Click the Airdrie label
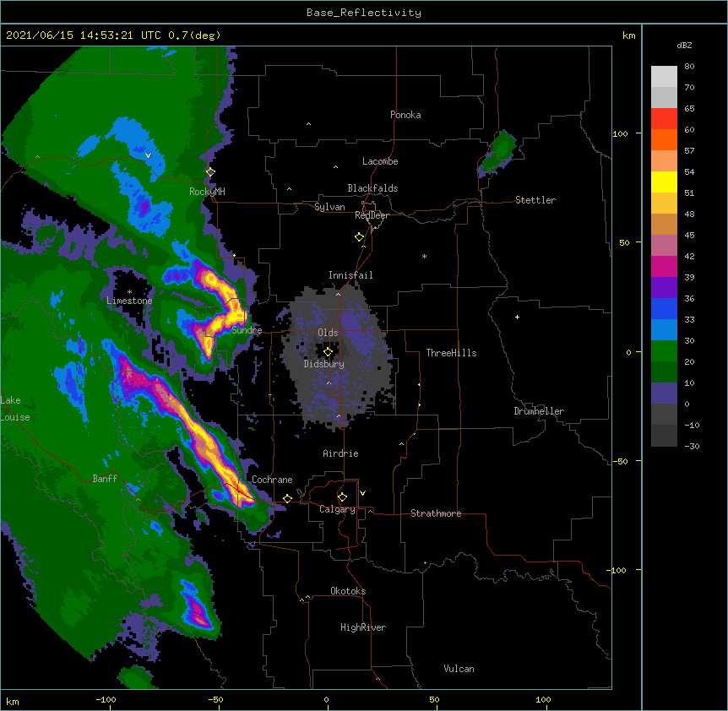This screenshot has height=711, width=728. (340, 453)
